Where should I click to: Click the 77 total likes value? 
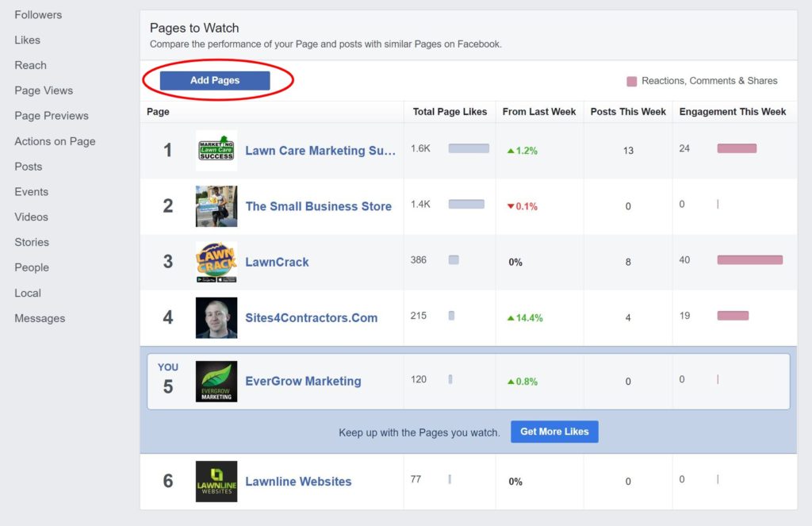point(416,479)
